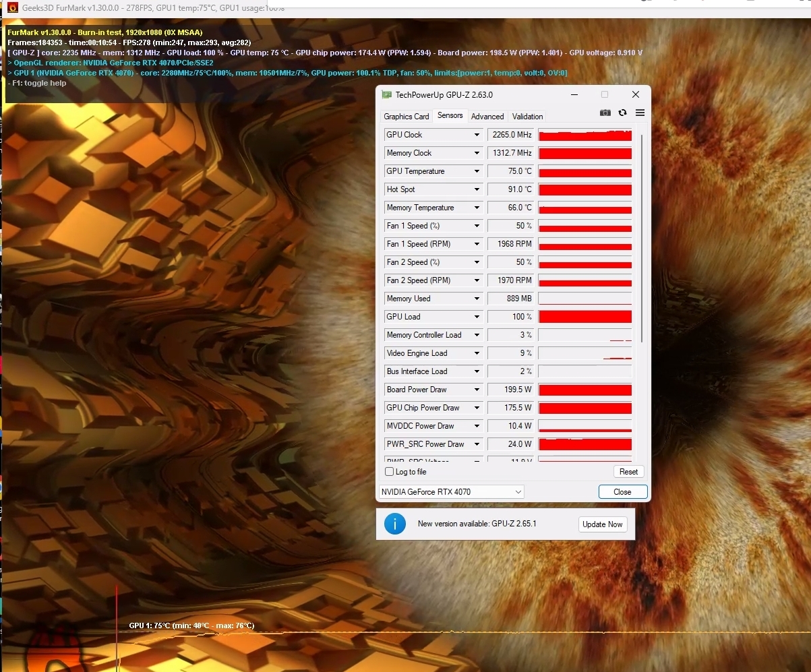Click the Fan 1 speed value 1968 RPM
Screen dimensions: 811x672
point(511,244)
